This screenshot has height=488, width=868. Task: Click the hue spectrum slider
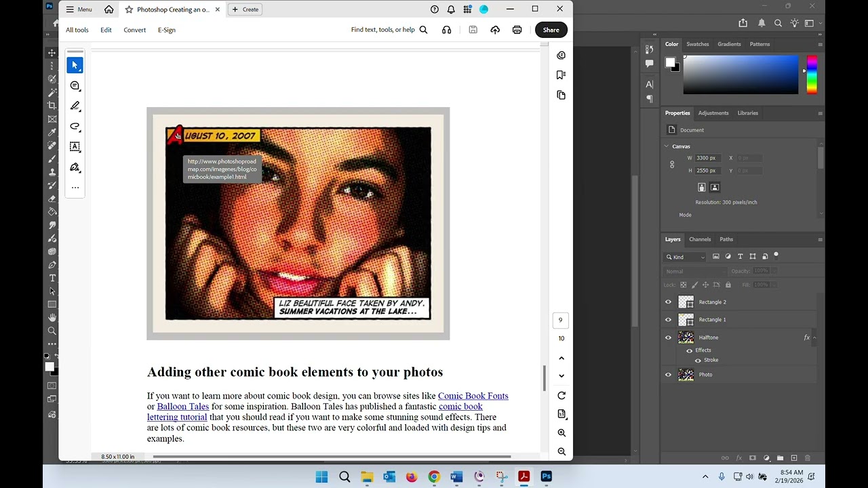coord(812,75)
